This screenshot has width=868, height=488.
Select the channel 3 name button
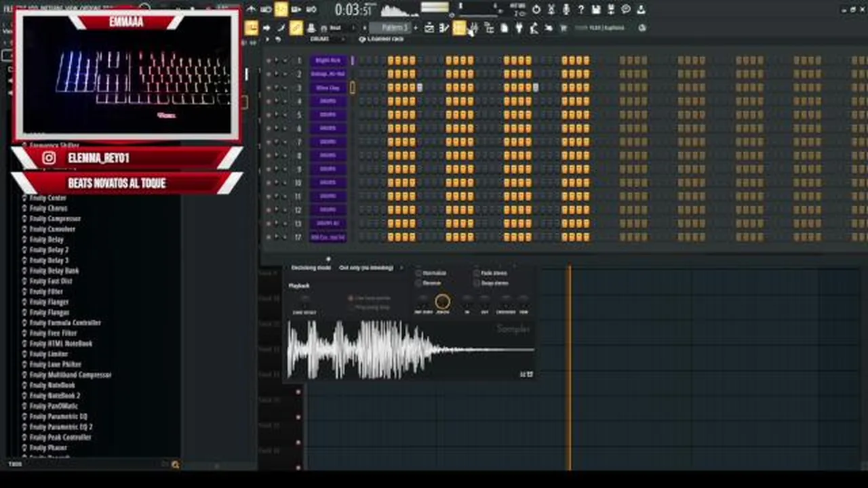[328, 88]
